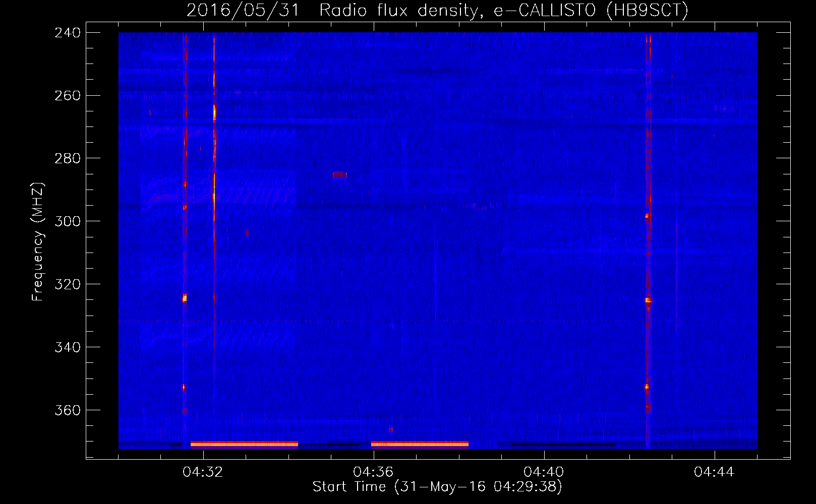Click the bright spot near 325 MHz at 04:42
This screenshot has height=504, width=816.
coord(648,300)
